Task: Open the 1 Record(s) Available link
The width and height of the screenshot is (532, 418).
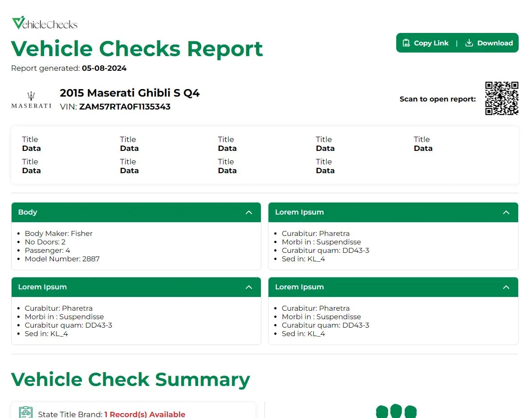Action: tap(144, 414)
